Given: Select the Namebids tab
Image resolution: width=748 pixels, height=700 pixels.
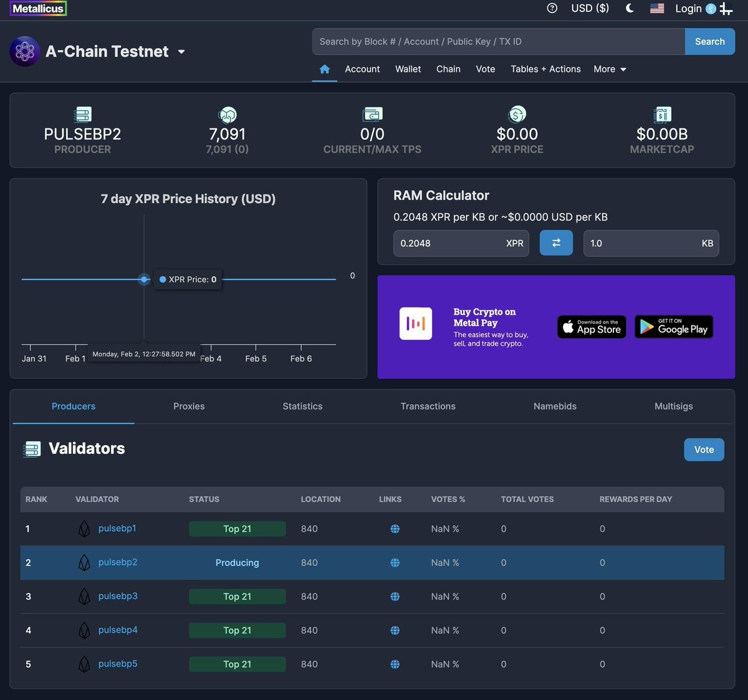Looking at the screenshot, I should (x=554, y=406).
